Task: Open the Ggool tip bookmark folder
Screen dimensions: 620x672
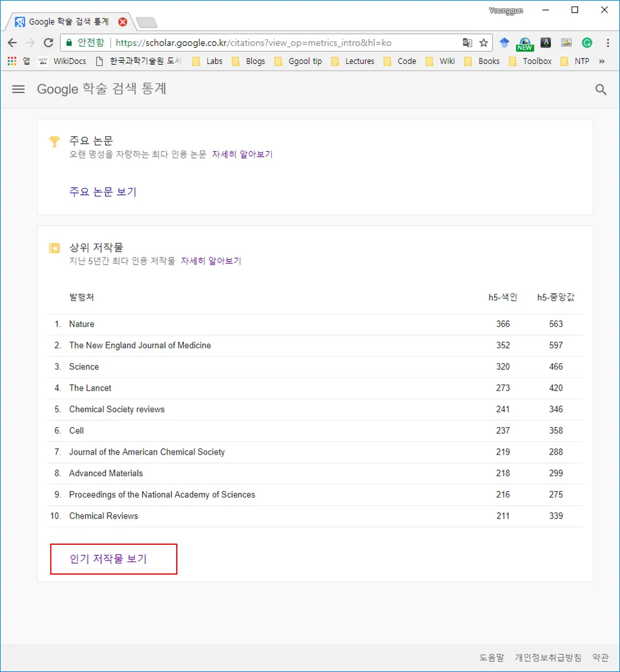Action: click(x=298, y=61)
